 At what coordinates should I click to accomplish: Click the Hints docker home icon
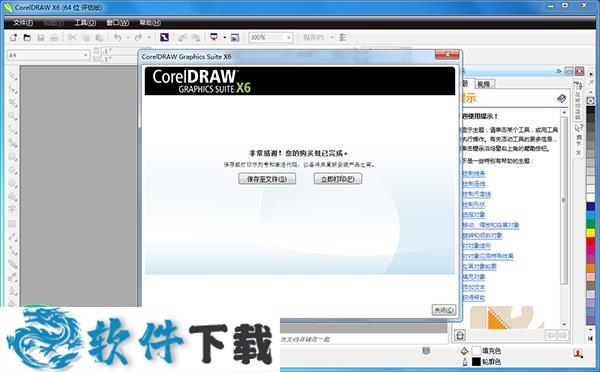[x=460, y=336]
